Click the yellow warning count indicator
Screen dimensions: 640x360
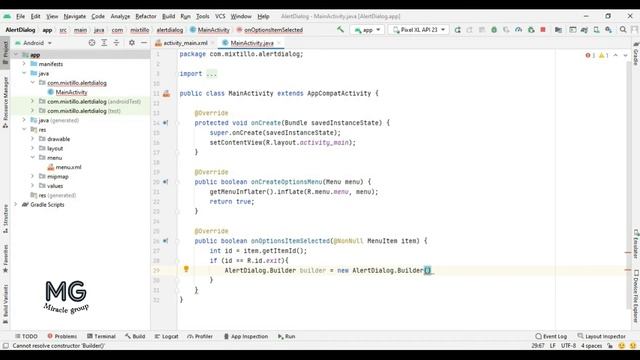click(603, 56)
